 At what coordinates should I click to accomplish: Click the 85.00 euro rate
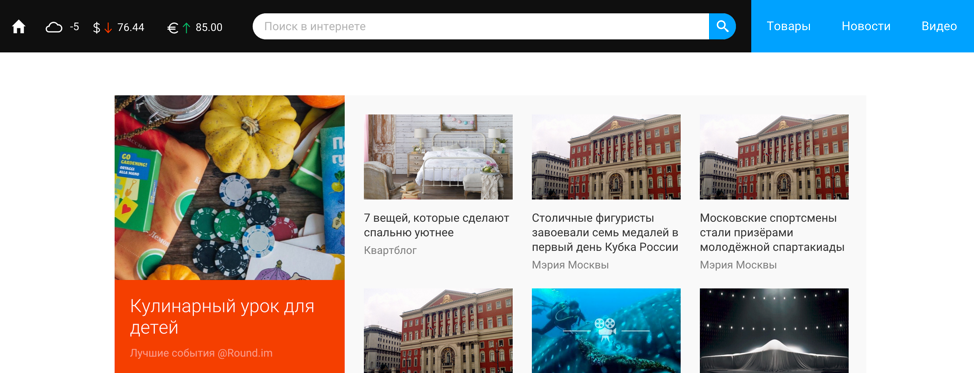point(209,27)
